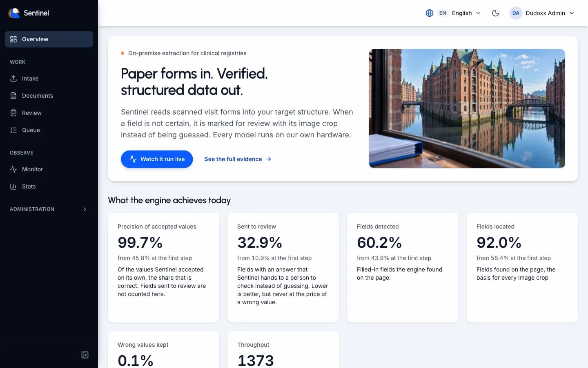Click 'from 58.4% at the first step' text
Viewport: 588px width, 368px height.
click(514, 258)
